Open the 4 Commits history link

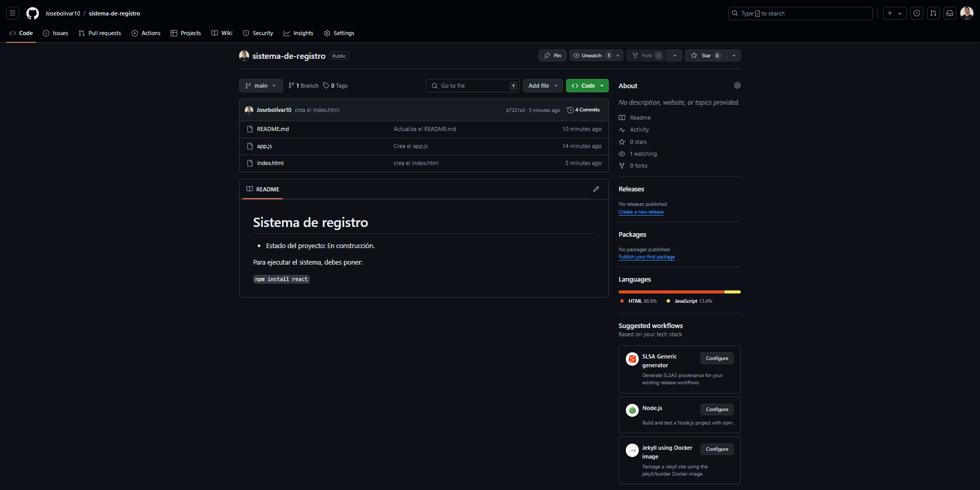[584, 110]
